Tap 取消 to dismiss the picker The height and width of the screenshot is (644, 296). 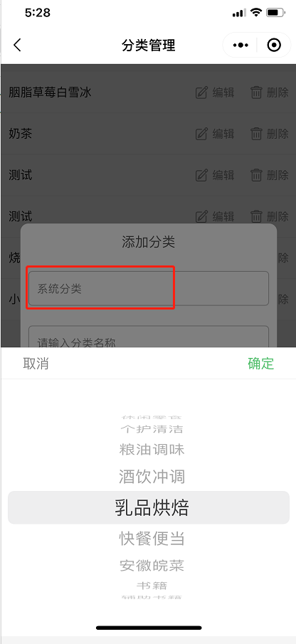pyautogui.click(x=36, y=364)
